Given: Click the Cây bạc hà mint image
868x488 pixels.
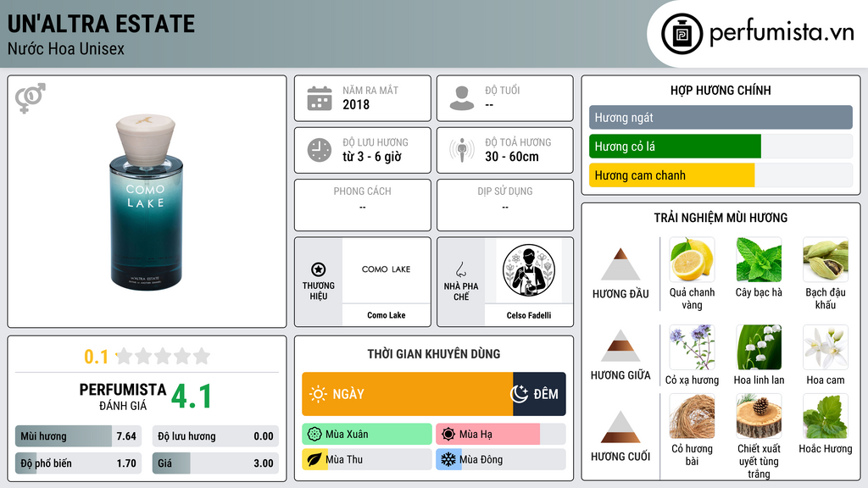Looking at the screenshot, I should (x=759, y=259).
